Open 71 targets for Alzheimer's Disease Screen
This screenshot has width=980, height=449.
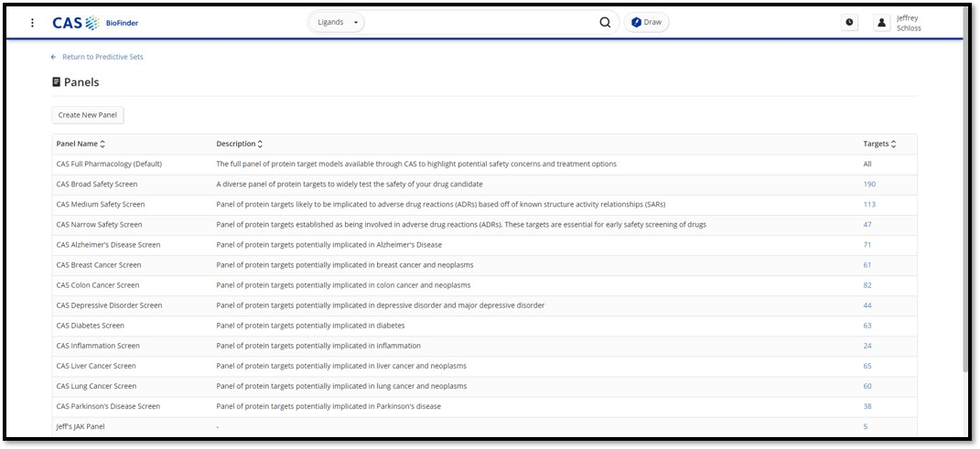pos(867,245)
